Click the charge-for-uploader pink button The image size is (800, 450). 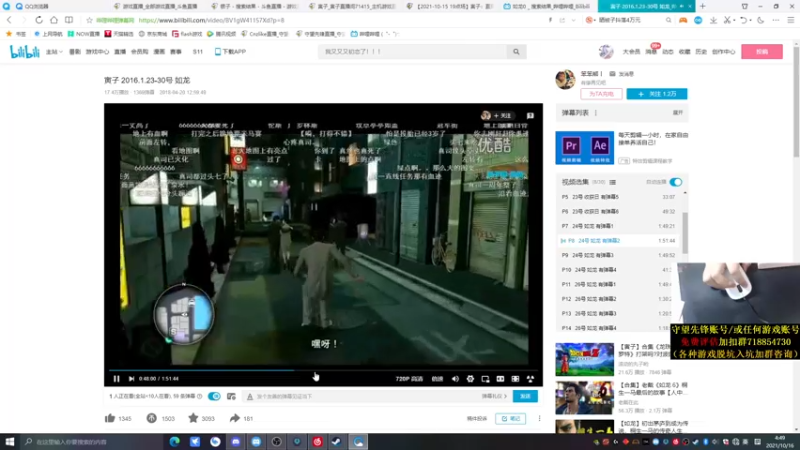coord(601,94)
